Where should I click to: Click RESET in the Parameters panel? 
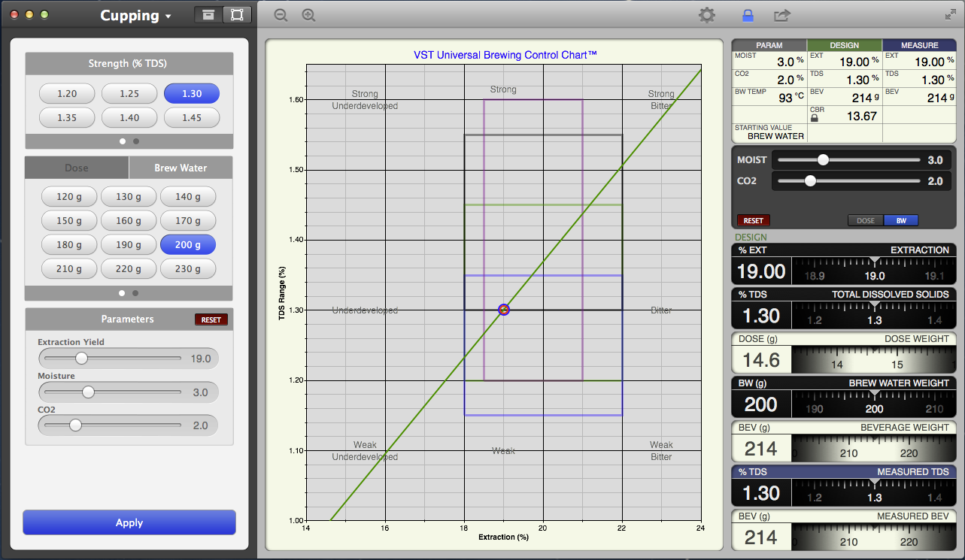211,319
